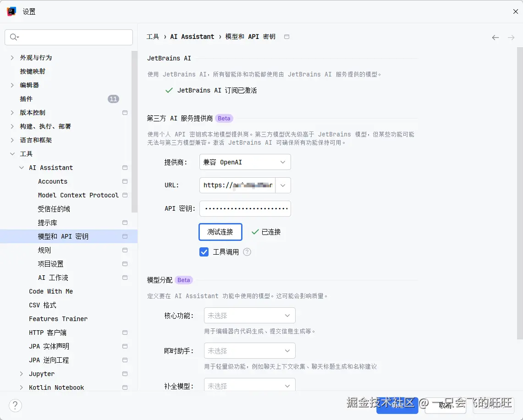Open tool-calling help tooltip icon
Screen dimensions: 523x420
[247, 252]
